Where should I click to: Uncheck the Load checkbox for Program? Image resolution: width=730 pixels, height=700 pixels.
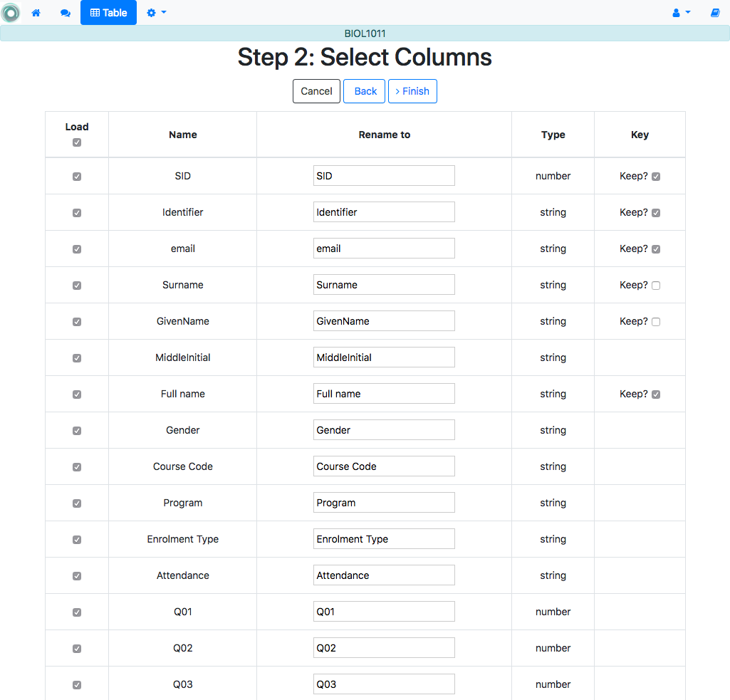[x=77, y=503]
